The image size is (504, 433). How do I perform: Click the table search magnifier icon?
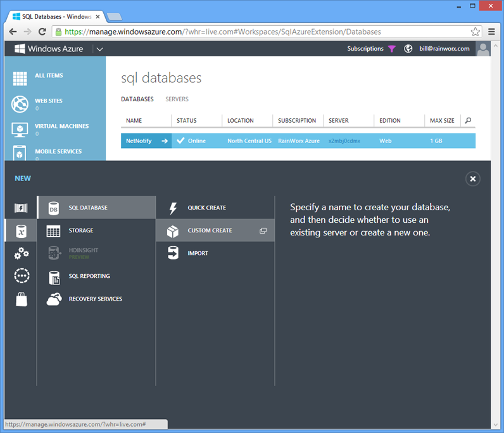(x=469, y=120)
